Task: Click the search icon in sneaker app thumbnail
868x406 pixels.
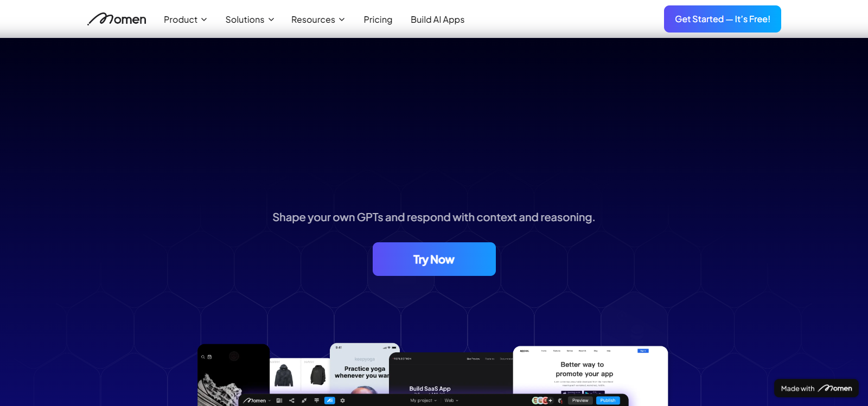Action: pyautogui.click(x=203, y=357)
